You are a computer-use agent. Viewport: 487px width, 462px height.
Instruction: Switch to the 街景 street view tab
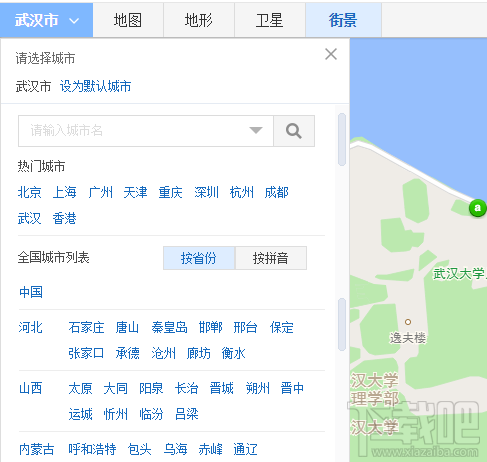[343, 20]
